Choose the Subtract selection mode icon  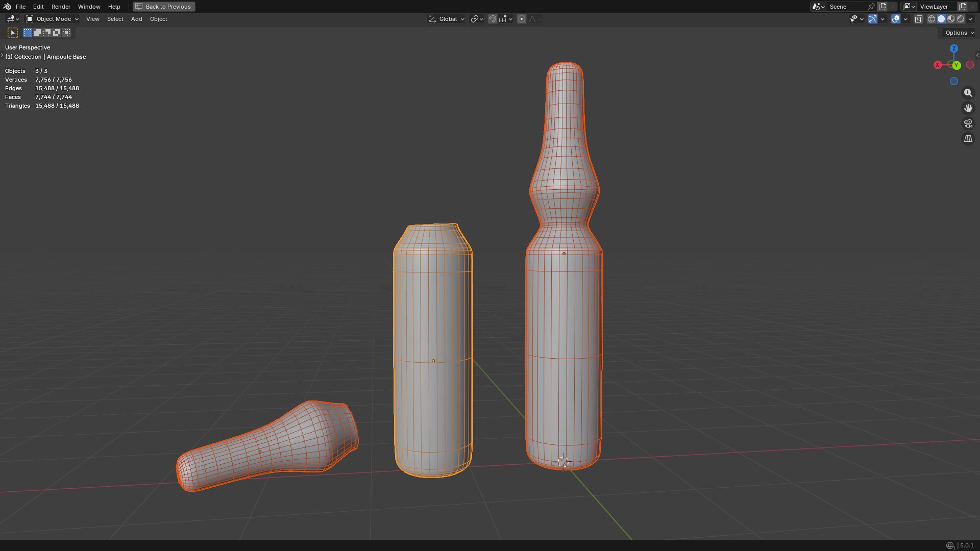(47, 33)
